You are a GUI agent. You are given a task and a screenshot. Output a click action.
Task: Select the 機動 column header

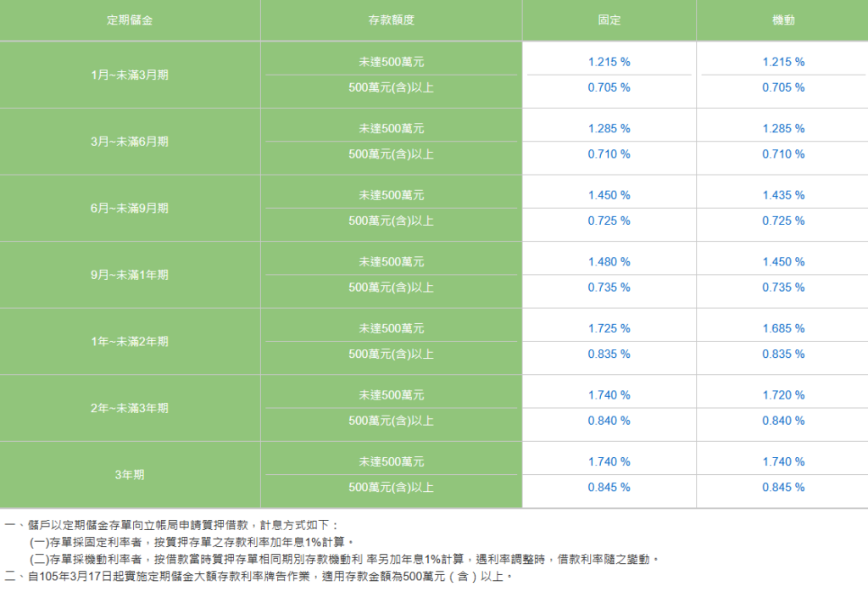782,20
